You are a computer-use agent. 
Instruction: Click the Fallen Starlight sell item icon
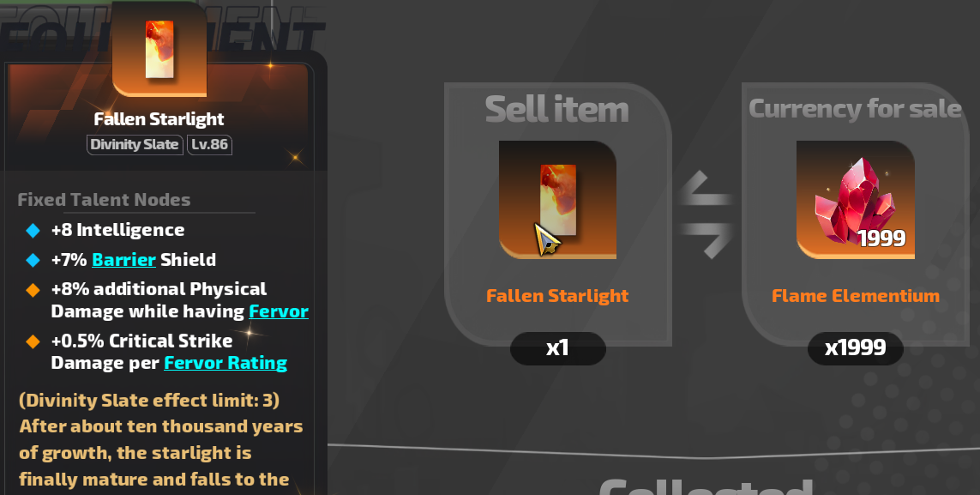click(x=557, y=199)
